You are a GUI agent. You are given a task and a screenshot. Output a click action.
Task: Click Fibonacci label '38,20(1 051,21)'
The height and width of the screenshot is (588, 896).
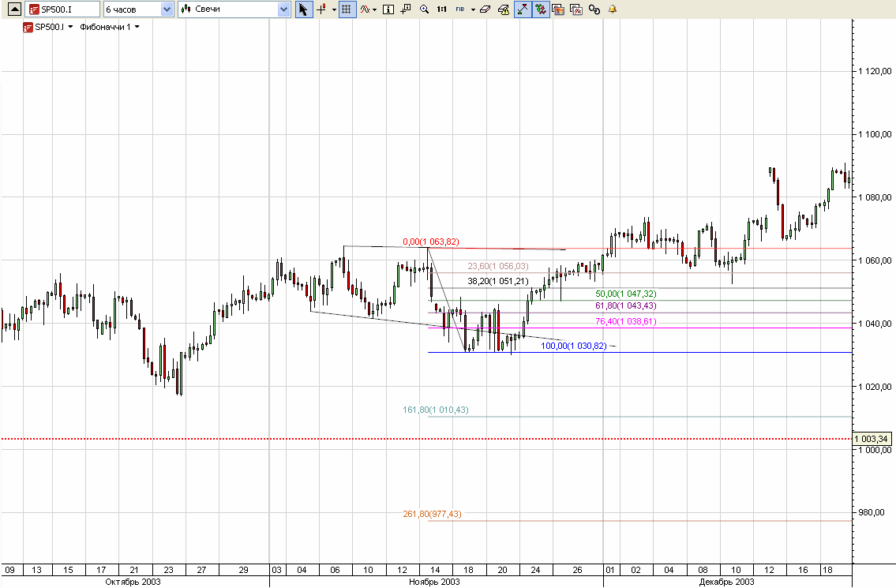[498, 281]
